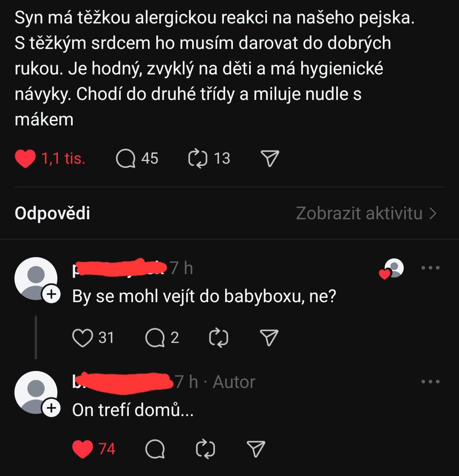Viewport: 459px width, 476px height.
Task: Unlike the main post with 1,1 tis. likes
Action: tap(25, 159)
